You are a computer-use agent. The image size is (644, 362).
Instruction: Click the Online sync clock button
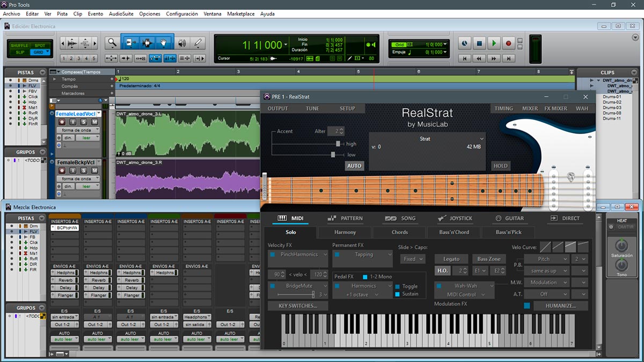(465, 43)
